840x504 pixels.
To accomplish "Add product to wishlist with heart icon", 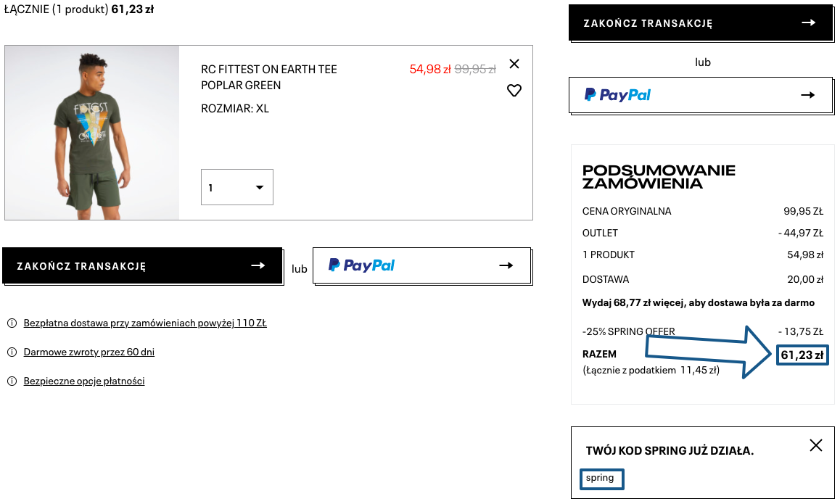I will click(514, 91).
